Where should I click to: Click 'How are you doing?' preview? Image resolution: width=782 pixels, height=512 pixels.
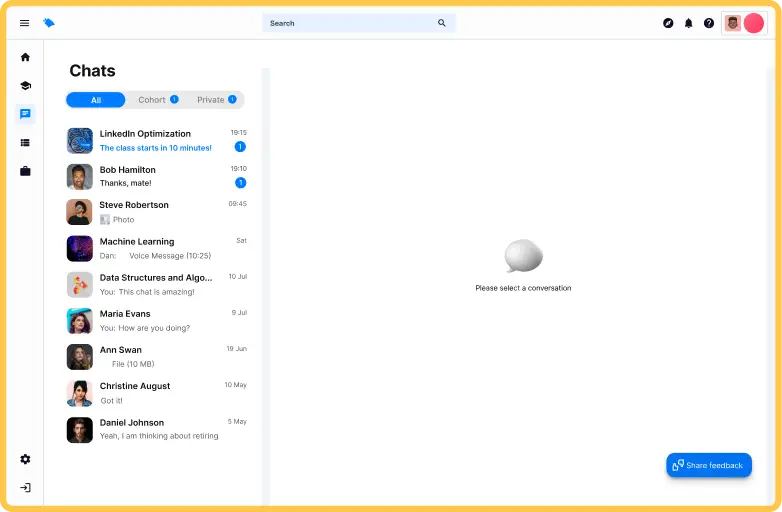click(154, 328)
